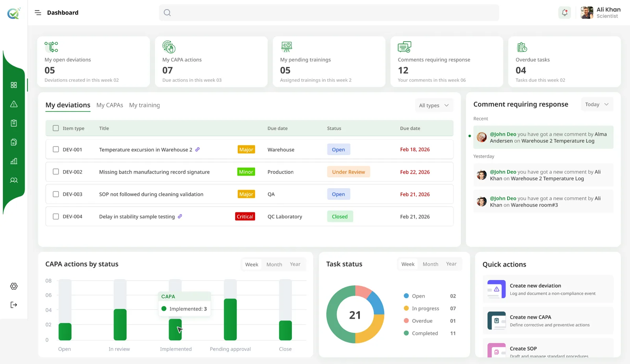Select Year in CAPA actions by status
Viewport: 630px width, 364px height.
point(295,264)
